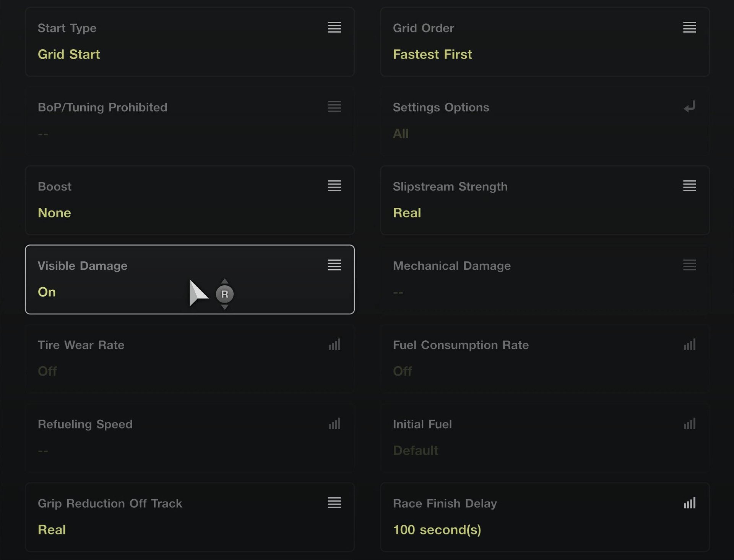Click the Mechanical Damage setting card

545,280
